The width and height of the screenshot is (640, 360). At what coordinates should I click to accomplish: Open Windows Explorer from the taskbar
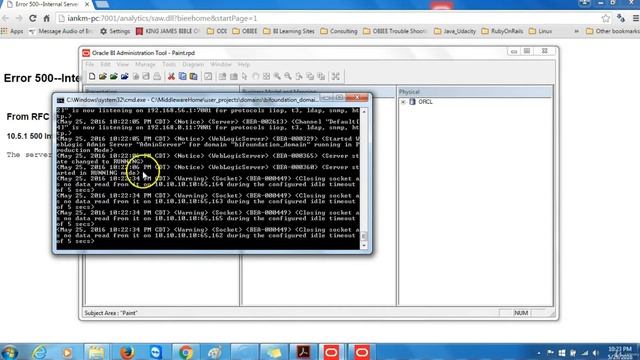(x=96, y=352)
